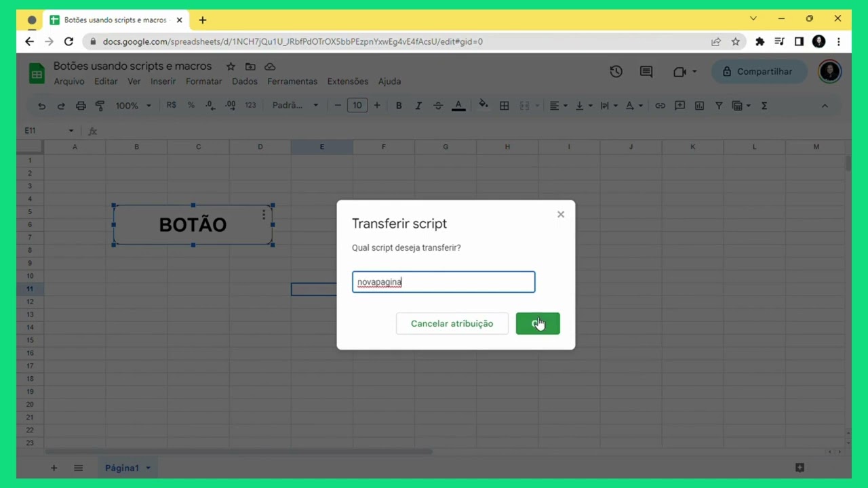
Task: Open the fill color picker
Action: 484,105
